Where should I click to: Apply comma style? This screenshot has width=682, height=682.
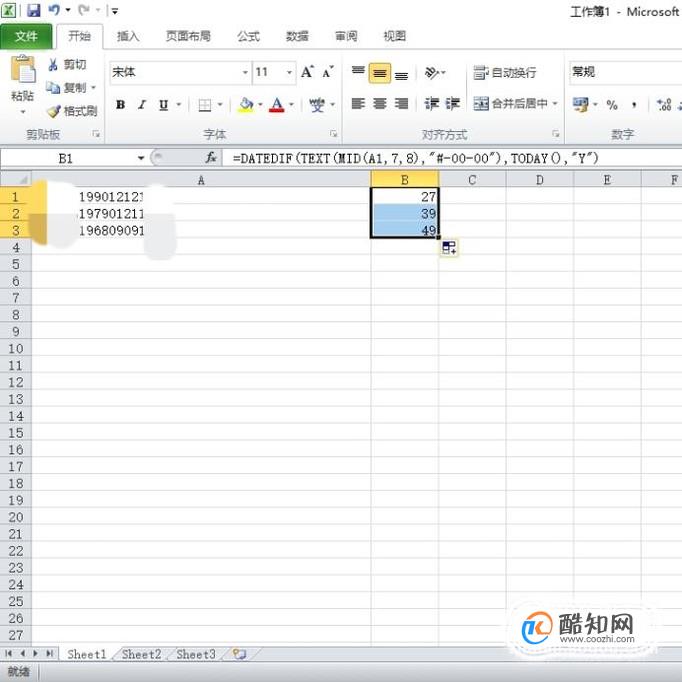[634, 105]
